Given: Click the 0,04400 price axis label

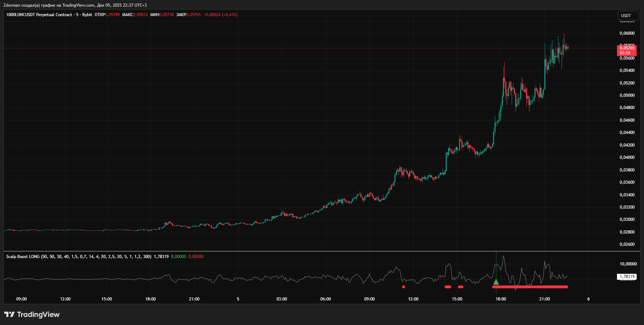Looking at the screenshot, I should click(x=627, y=133).
